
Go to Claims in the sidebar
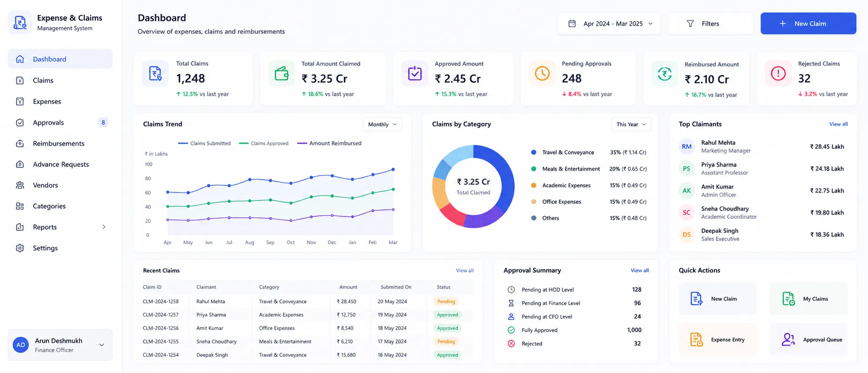click(x=60, y=80)
